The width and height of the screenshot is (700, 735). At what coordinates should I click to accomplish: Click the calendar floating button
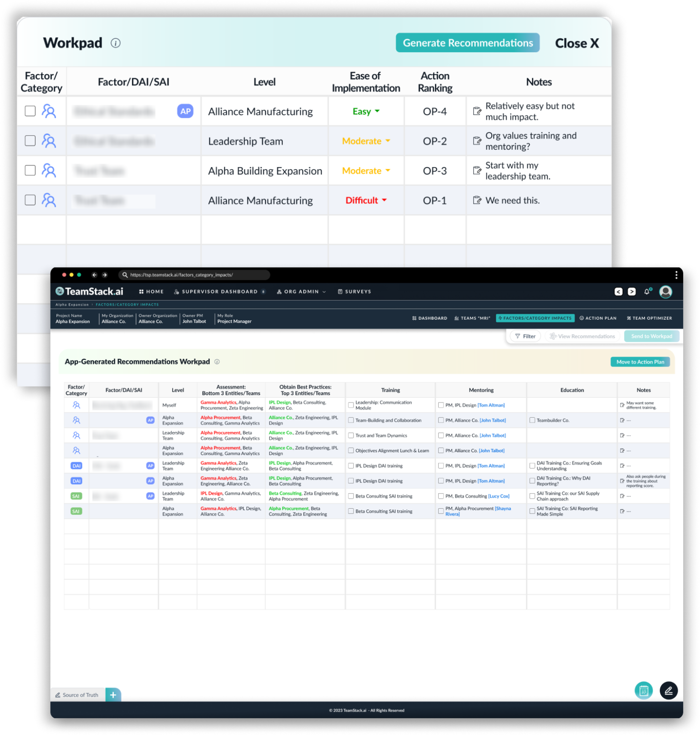pyautogui.click(x=644, y=690)
